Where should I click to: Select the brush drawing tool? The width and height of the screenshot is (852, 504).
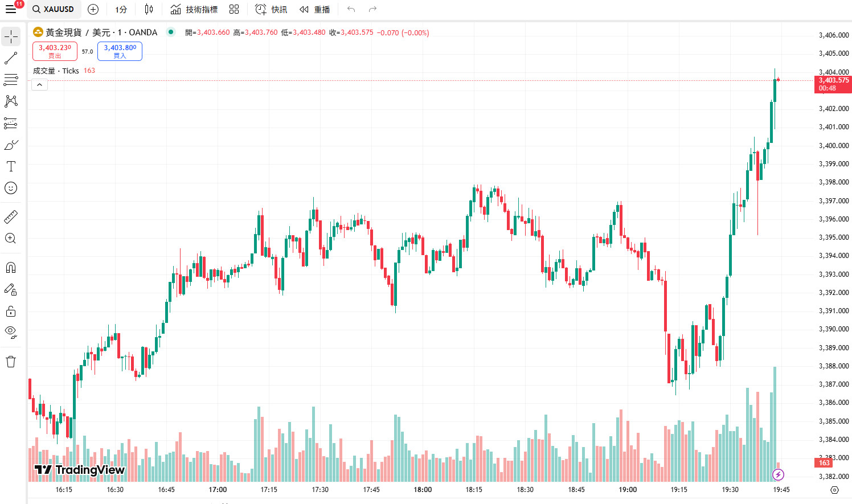tap(11, 145)
